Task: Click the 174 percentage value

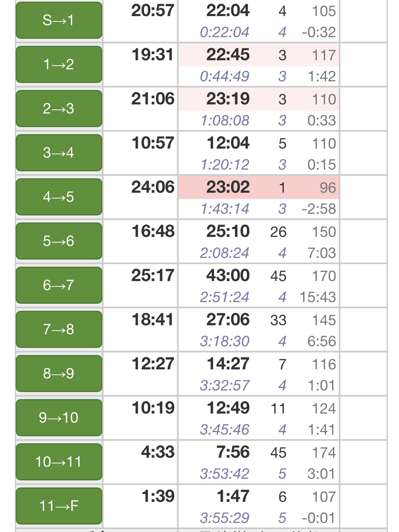Action: [324, 453]
